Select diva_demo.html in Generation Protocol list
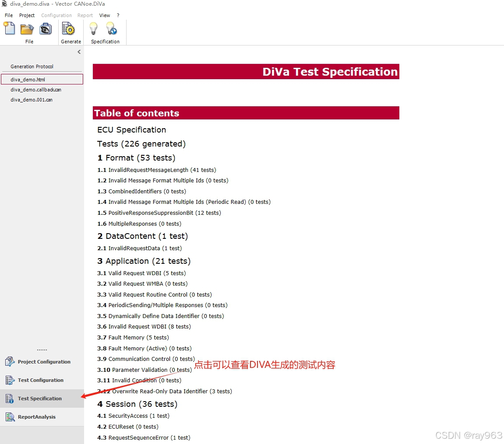 click(x=42, y=79)
